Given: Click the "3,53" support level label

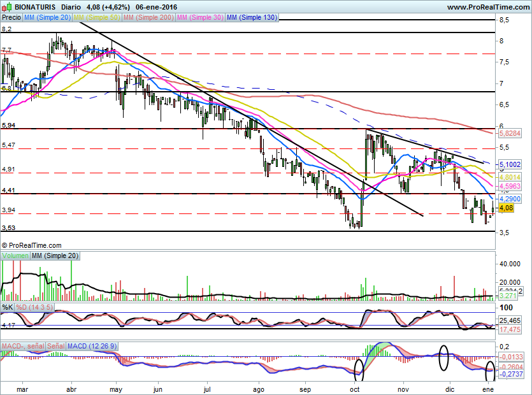Looking at the screenshot, I should (8, 227).
